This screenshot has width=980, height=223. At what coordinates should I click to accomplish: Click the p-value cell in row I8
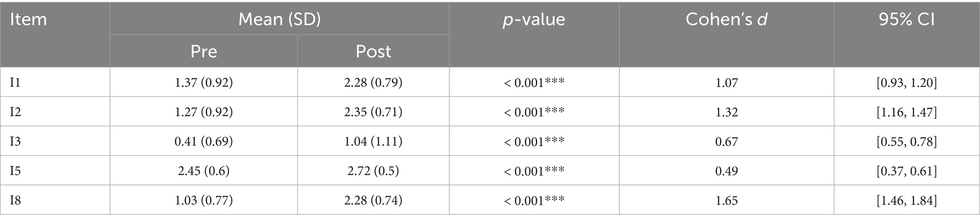click(x=534, y=200)
